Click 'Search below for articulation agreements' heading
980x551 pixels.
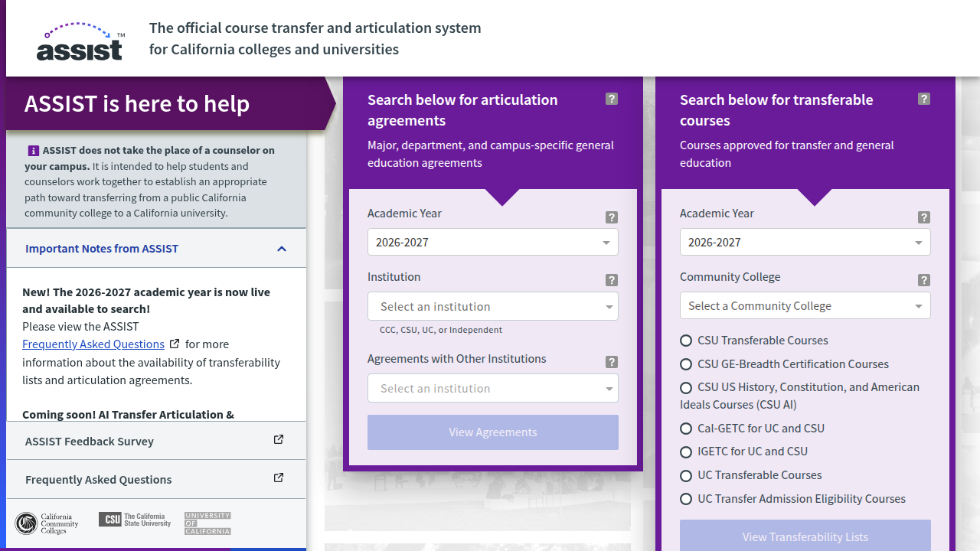click(x=462, y=110)
